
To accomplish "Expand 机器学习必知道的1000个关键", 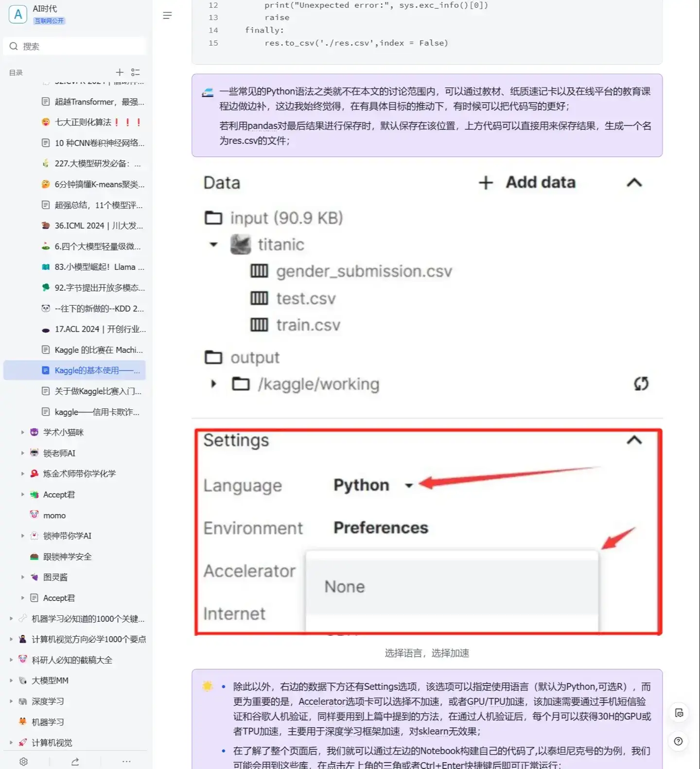I will [11, 619].
